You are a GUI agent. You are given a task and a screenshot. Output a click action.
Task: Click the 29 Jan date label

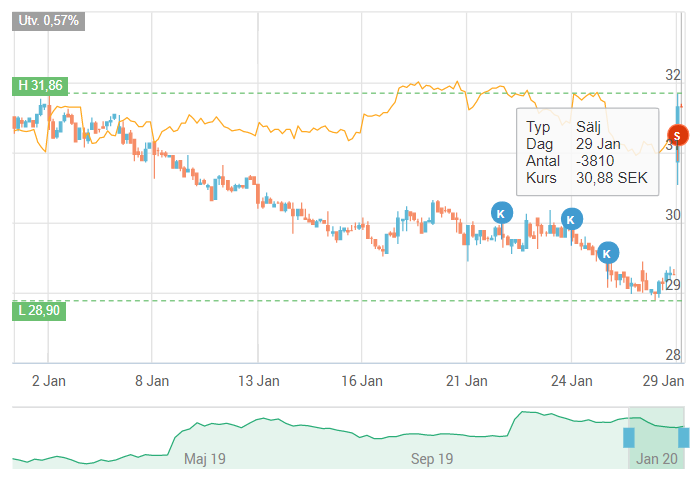[662, 380]
